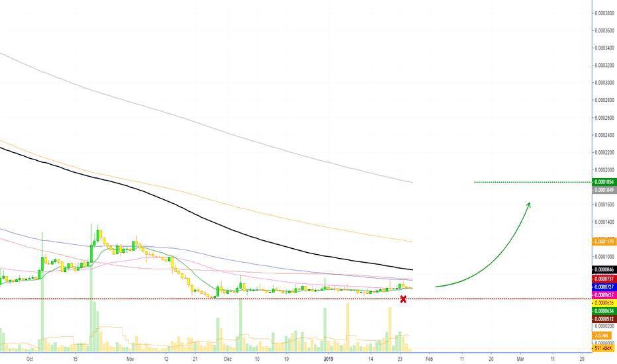617x364 pixels.
Task: Click the 23 date label before Feb
Action: coord(400,359)
